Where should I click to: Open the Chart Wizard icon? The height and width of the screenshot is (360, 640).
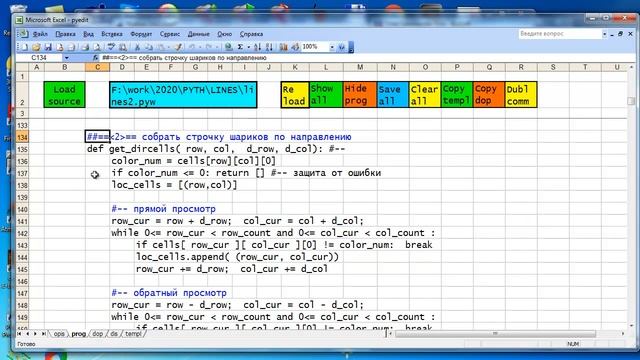[x=284, y=47]
